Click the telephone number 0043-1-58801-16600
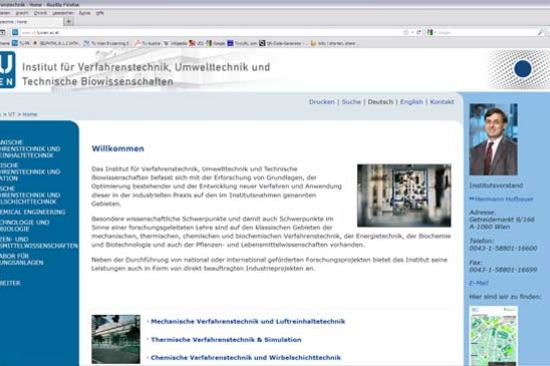550x366 pixels. click(x=503, y=248)
